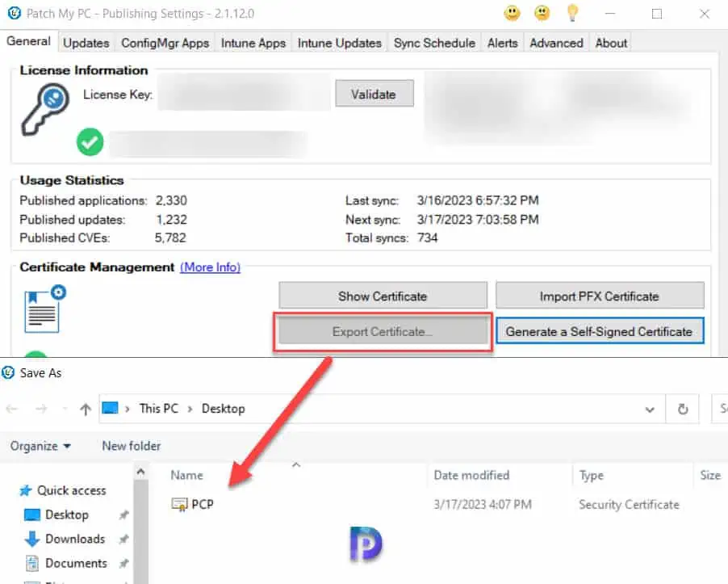Sort by Date modified column header
The height and width of the screenshot is (584, 728).
[471, 475]
